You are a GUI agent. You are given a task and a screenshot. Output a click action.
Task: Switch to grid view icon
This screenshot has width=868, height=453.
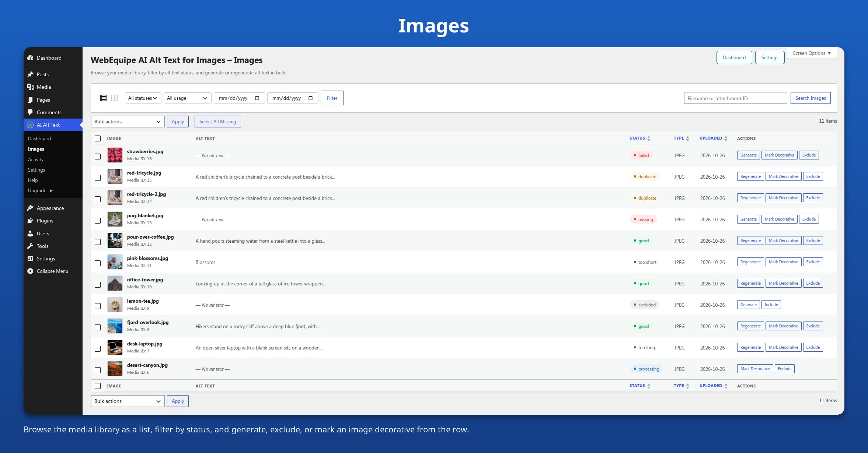(x=114, y=98)
